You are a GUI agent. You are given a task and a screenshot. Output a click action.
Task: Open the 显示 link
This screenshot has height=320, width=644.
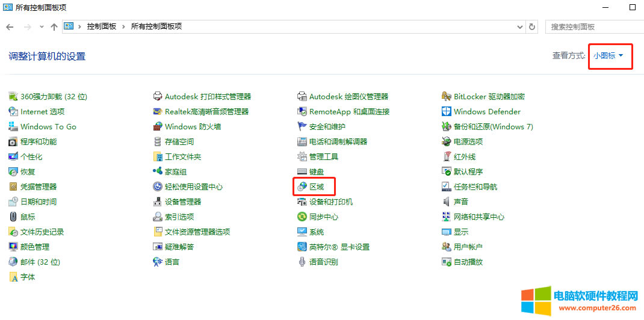tap(461, 232)
